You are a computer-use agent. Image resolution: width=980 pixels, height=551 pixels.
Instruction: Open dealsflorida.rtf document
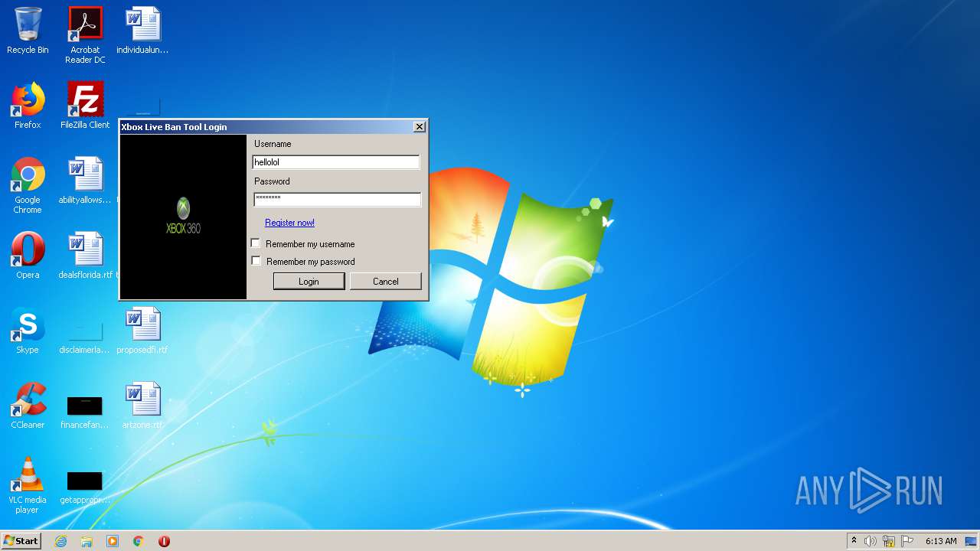tap(85, 256)
